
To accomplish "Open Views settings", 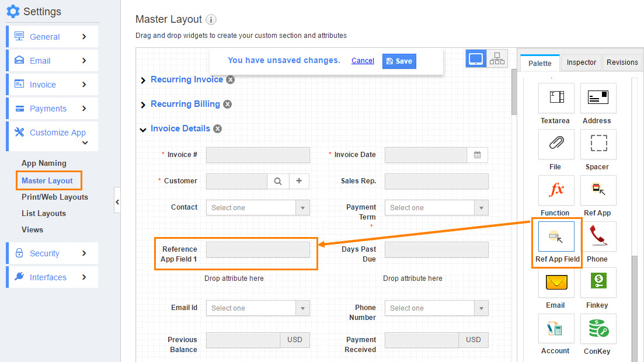I will (x=33, y=229).
